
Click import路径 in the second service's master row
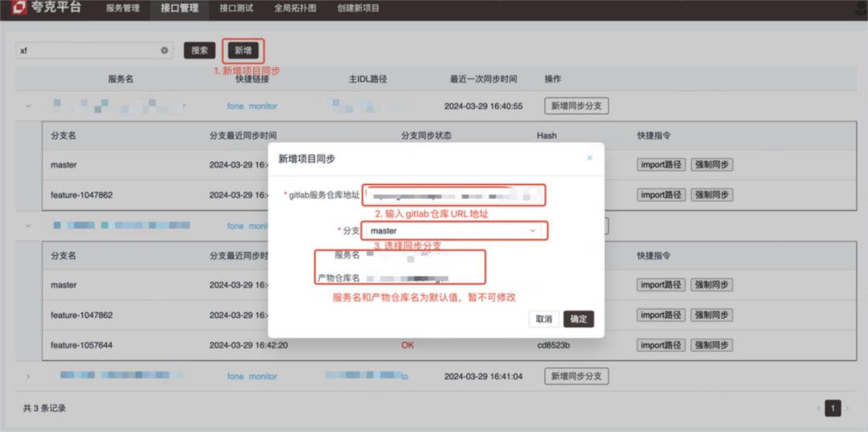[661, 285]
